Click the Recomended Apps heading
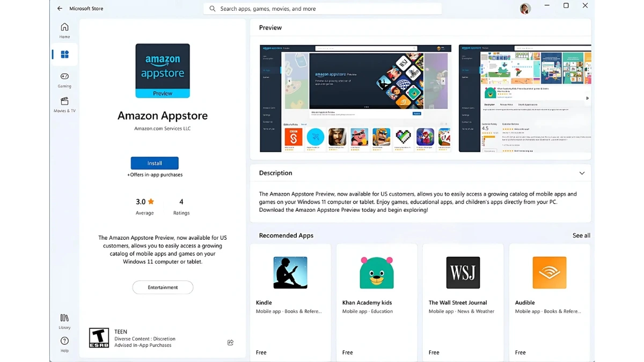 tap(286, 235)
